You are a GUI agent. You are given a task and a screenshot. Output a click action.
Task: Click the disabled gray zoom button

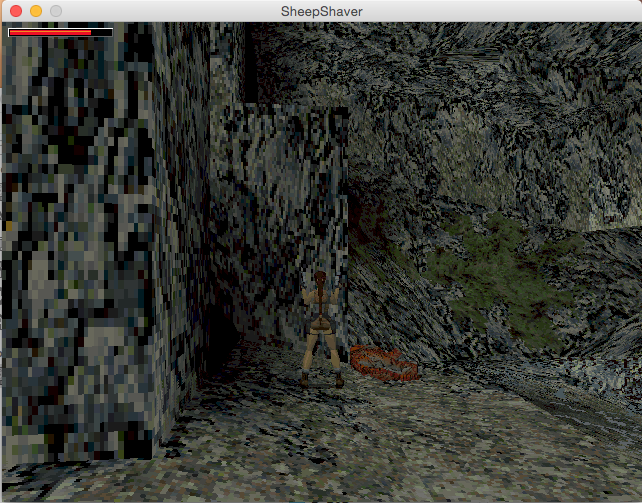[56, 11]
